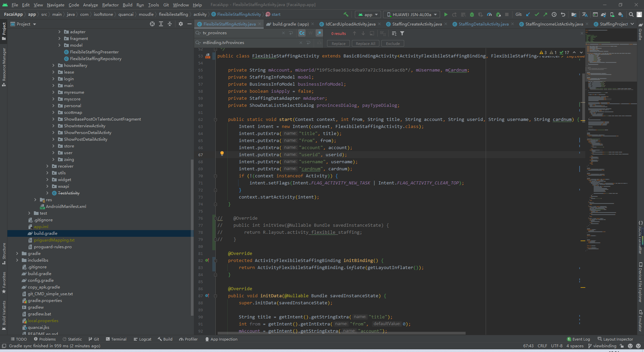Open the Navigate menu
Viewport: 644px width, 352px height.
(55, 5)
